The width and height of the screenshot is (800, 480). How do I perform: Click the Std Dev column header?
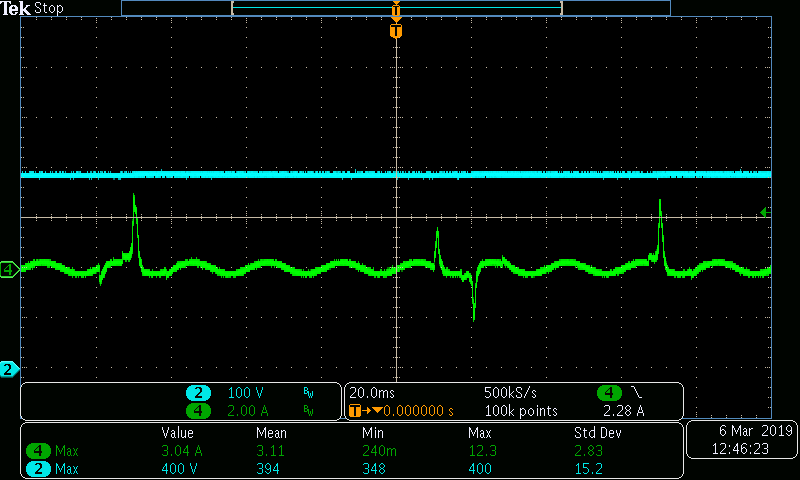597,433
